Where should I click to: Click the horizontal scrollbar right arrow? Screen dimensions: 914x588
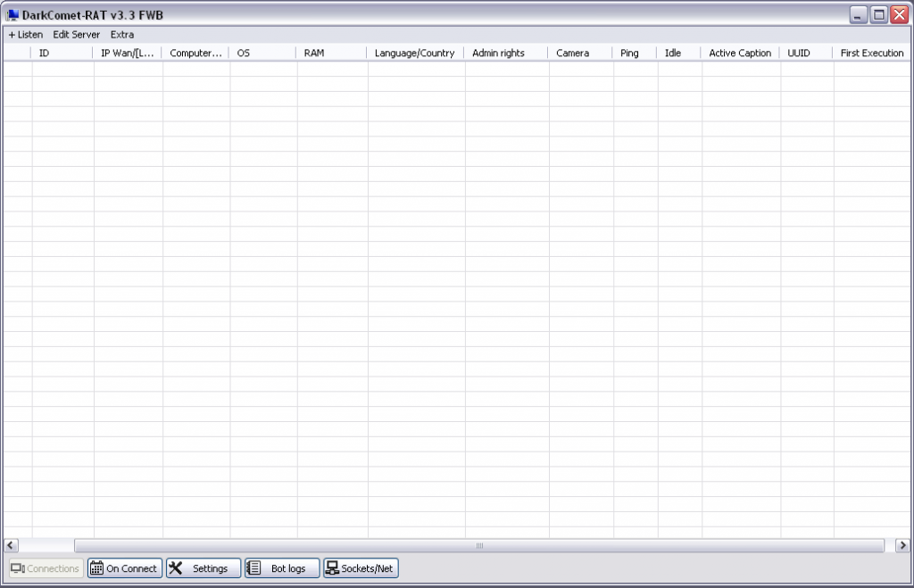903,545
